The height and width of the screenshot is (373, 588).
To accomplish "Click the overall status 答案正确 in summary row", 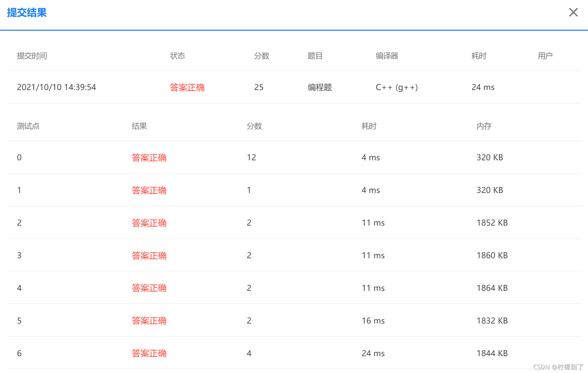I will [187, 87].
